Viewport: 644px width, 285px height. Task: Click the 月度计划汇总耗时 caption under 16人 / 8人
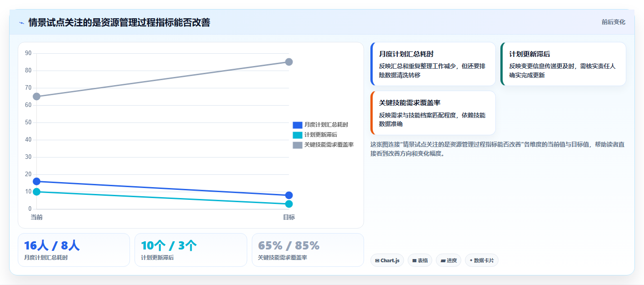[46, 258]
